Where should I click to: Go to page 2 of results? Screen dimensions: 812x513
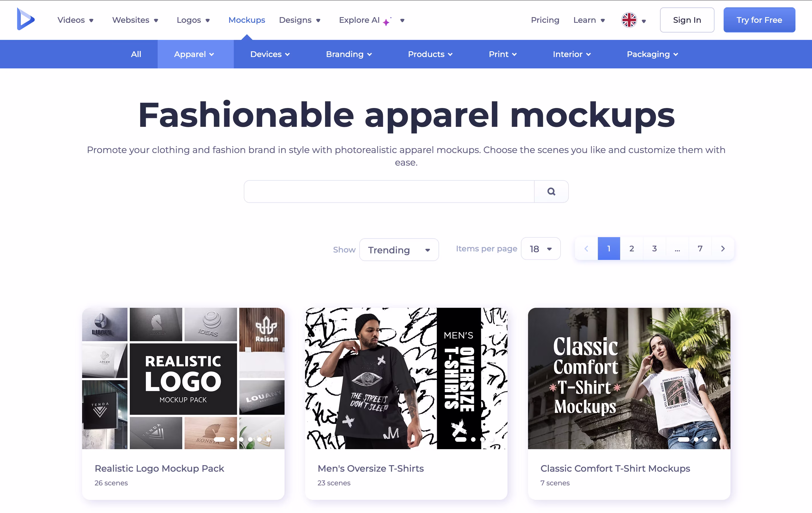tap(632, 249)
